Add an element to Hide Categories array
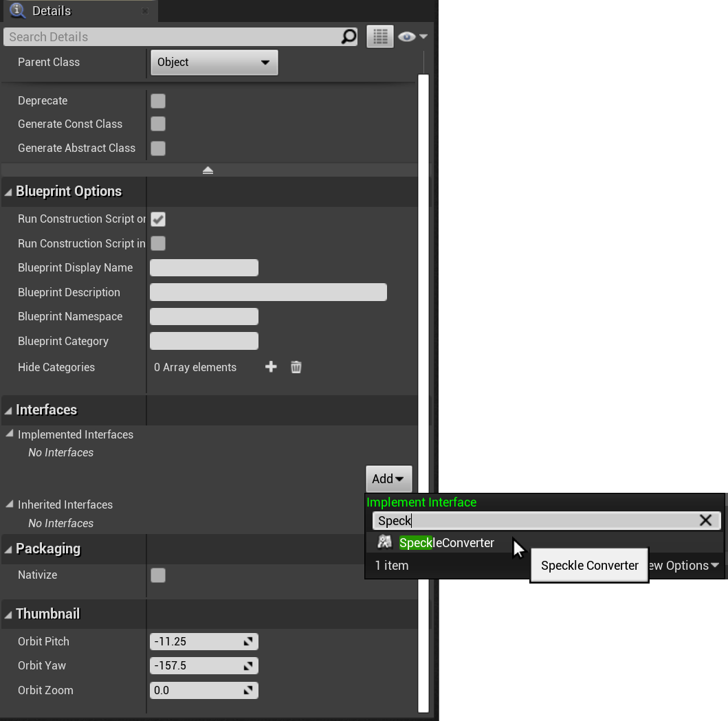The height and width of the screenshot is (721, 728). pyautogui.click(x=271, y=367)
